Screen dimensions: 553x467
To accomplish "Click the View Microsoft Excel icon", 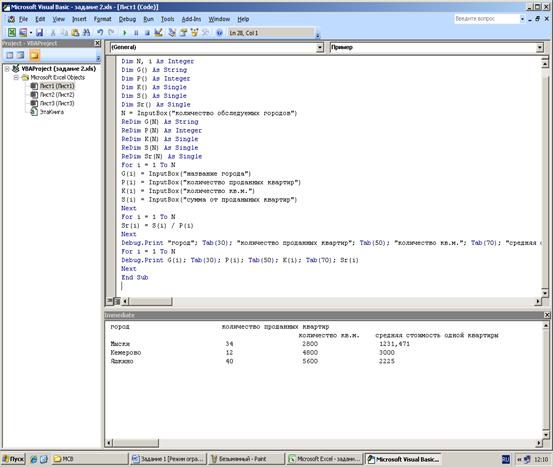I will [x=12, y=33].
